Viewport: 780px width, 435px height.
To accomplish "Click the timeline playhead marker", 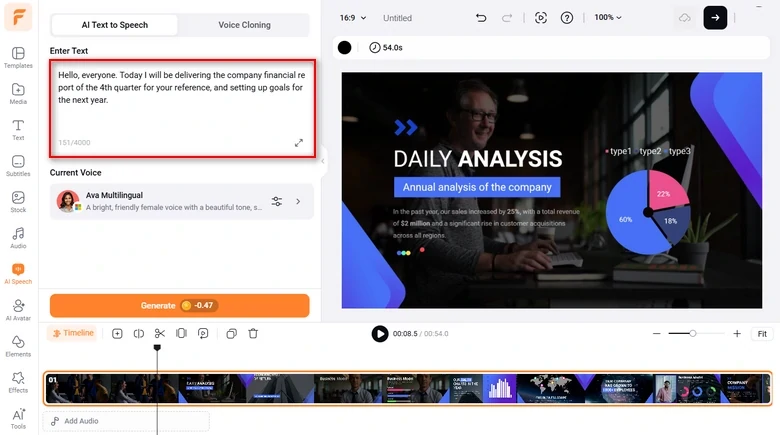I will coord(157,347).
